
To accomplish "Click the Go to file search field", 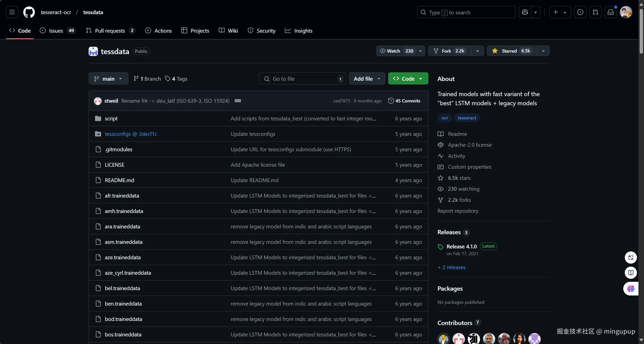I will click(302, 79).
